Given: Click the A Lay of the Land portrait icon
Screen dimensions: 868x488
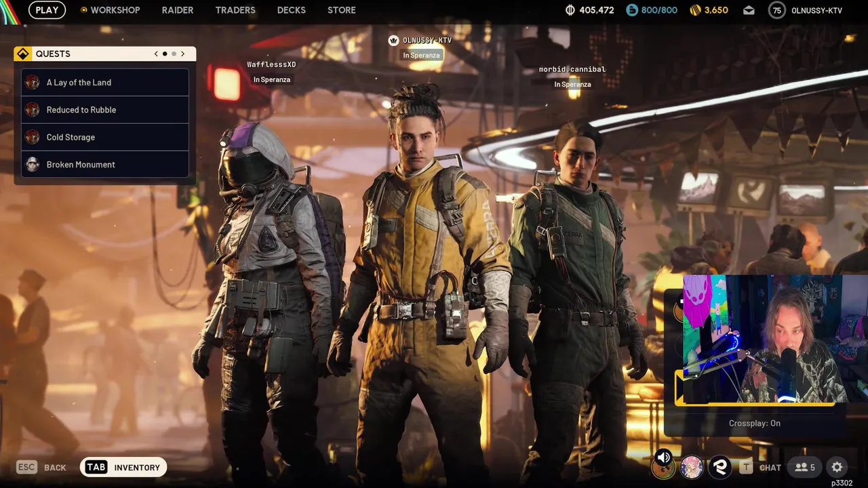Looking at the screenshot, I should 32,82.
